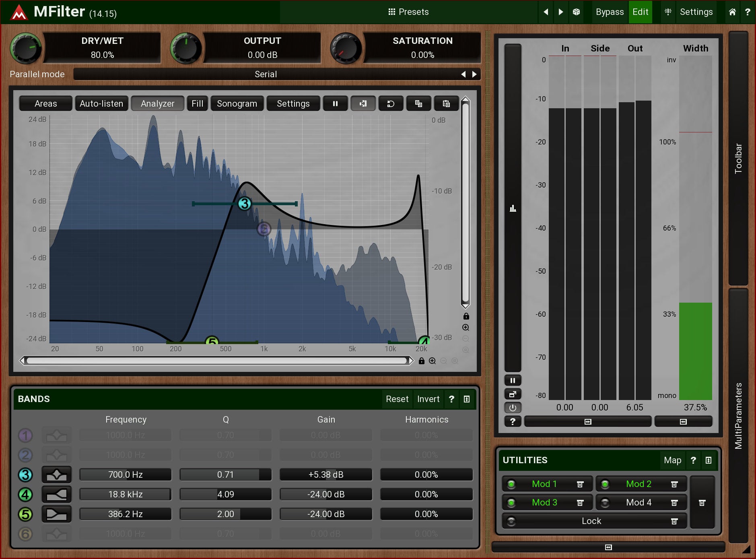Open the Sonogram view
Viewport: 756px width, 559px height.
[237, 104]
